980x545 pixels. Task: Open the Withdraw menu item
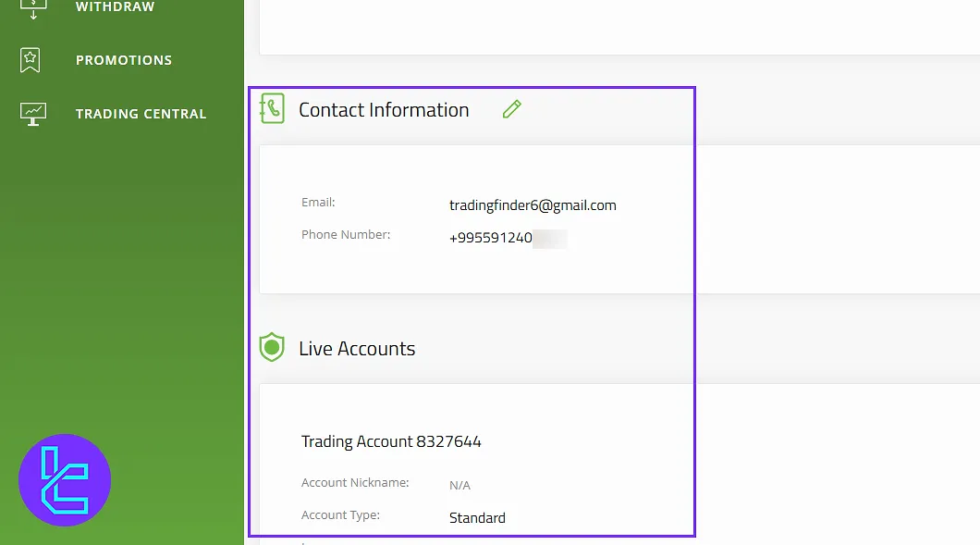tap(115, 6)
